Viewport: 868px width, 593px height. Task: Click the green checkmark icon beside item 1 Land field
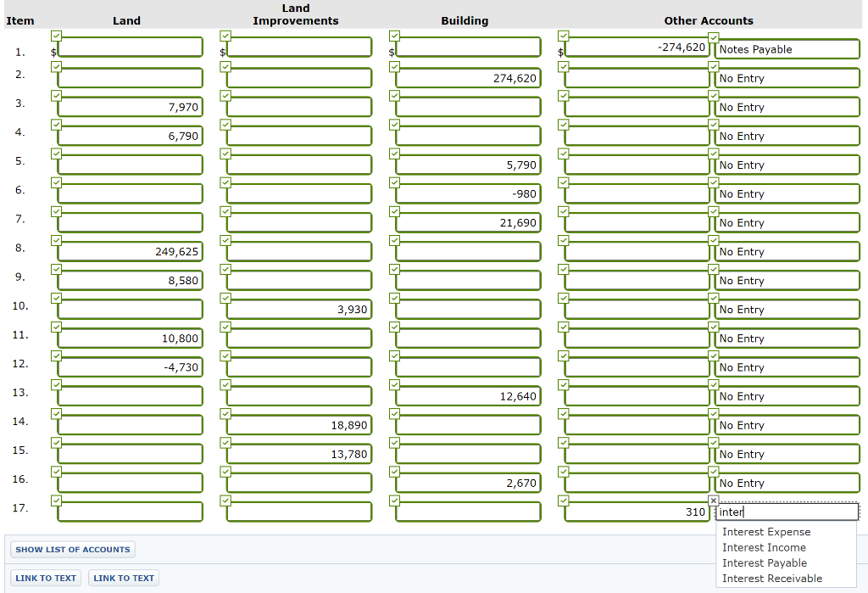tap(56, 35)
